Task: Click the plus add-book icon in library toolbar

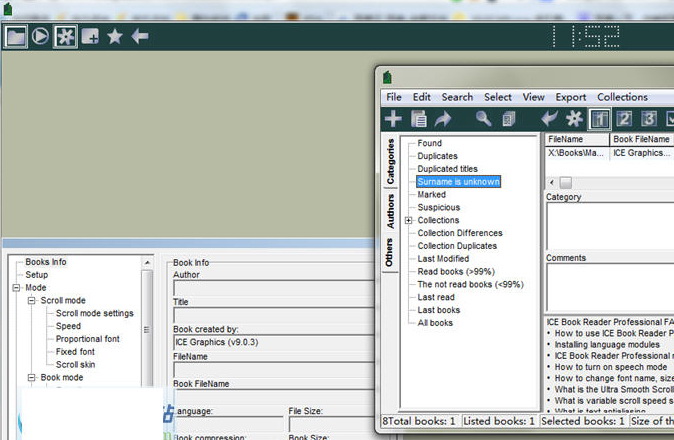Action: 393,119
